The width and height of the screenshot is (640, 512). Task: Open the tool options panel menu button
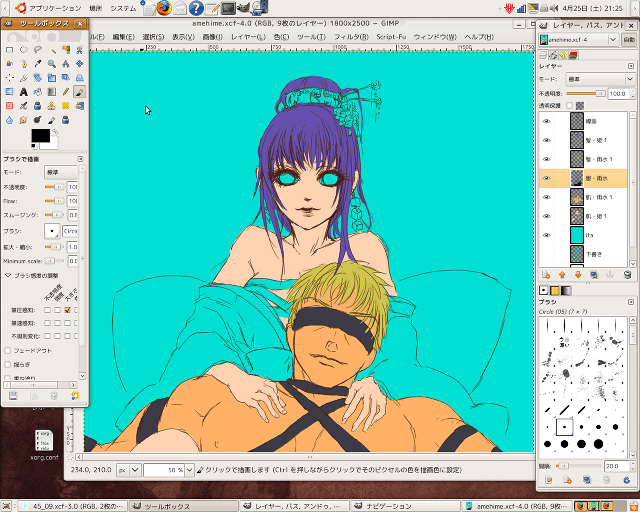(x=80, y=159)
